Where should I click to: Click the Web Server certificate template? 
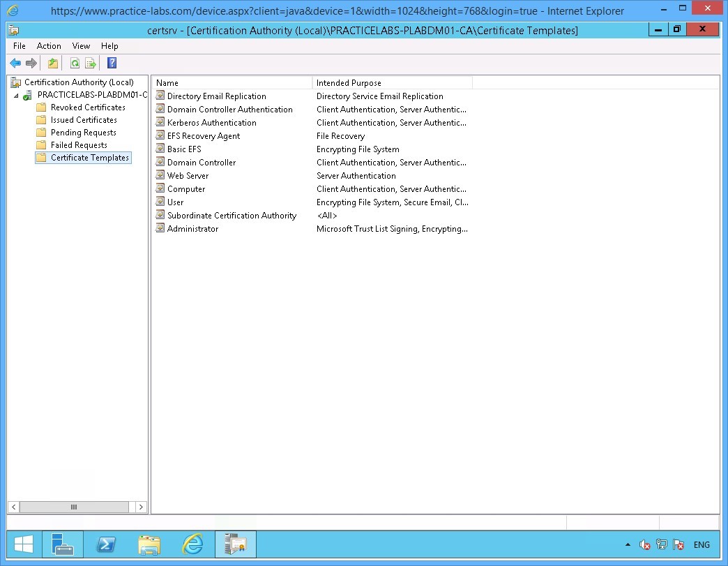click(x=188, y=175)
